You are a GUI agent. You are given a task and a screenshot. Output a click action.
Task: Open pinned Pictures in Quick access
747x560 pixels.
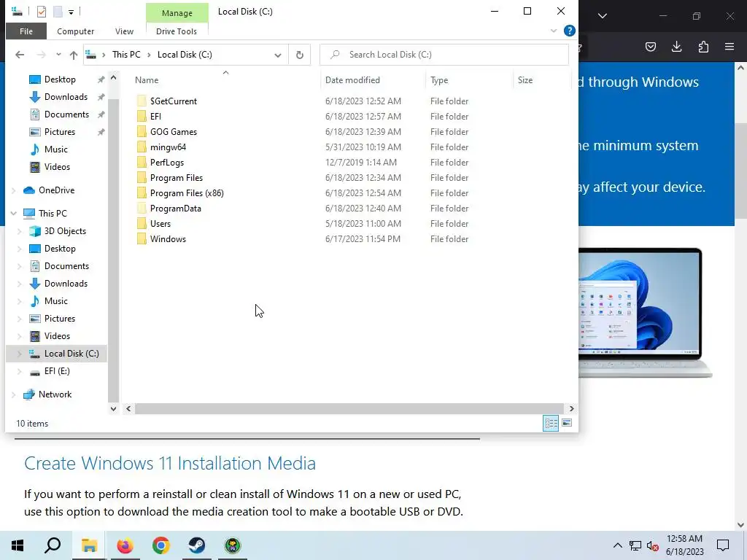[60, 132]
